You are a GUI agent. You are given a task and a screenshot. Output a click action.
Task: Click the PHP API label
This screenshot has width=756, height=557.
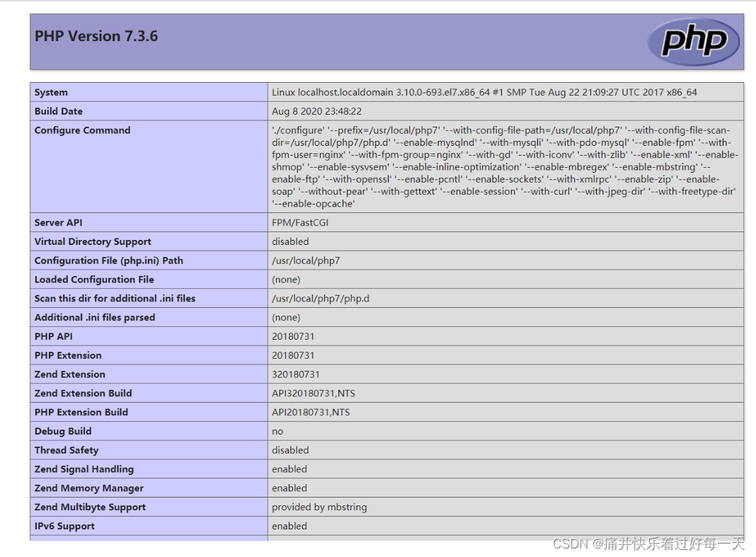[x=54, y=336]
